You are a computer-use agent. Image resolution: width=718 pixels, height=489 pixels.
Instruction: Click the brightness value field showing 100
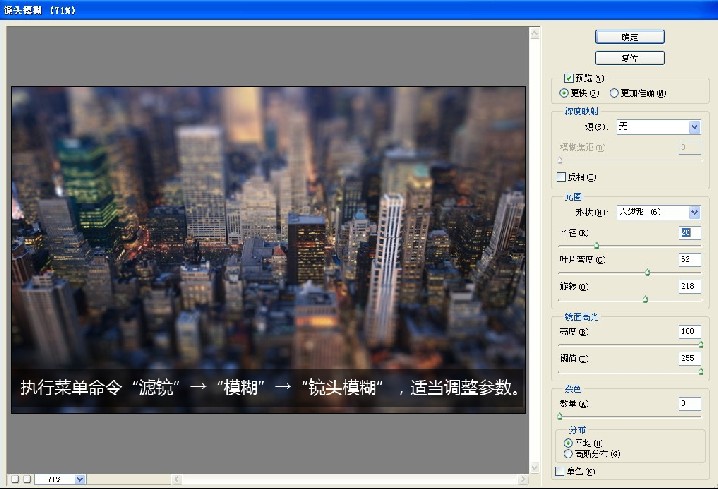(x=689, y=331)
